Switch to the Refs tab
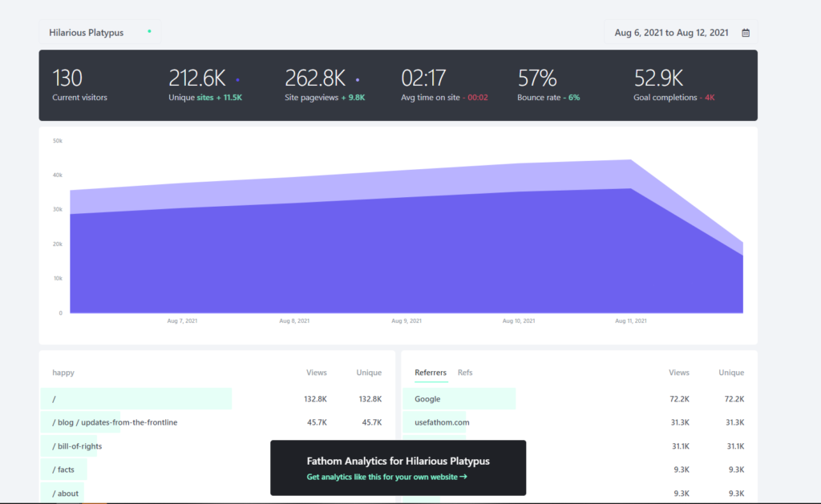 pos(465,373)
